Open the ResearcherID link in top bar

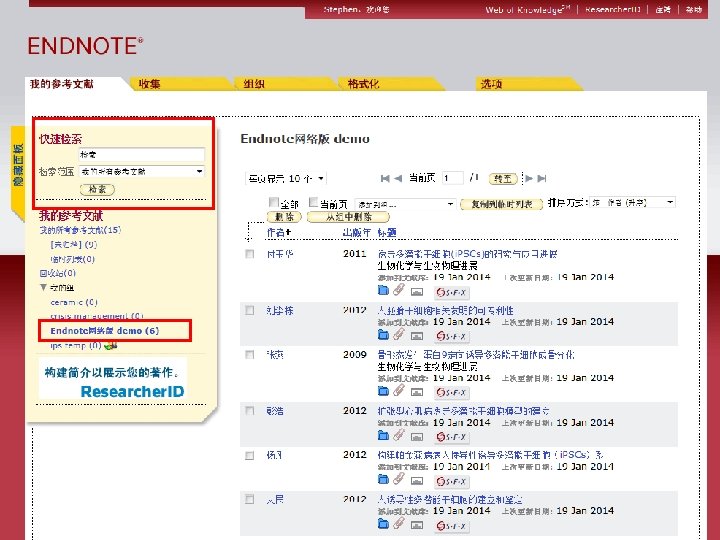[x=613, y=9]
